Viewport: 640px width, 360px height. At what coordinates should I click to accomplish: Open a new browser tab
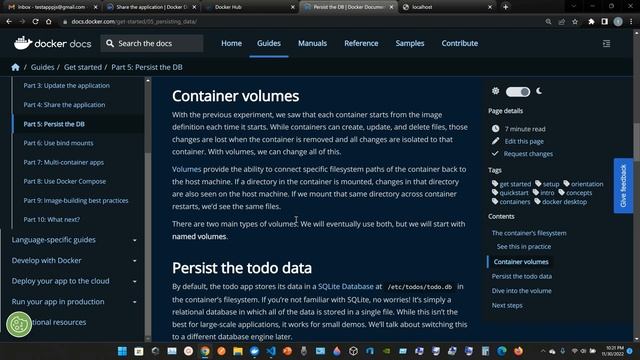(x=505, y=7)
